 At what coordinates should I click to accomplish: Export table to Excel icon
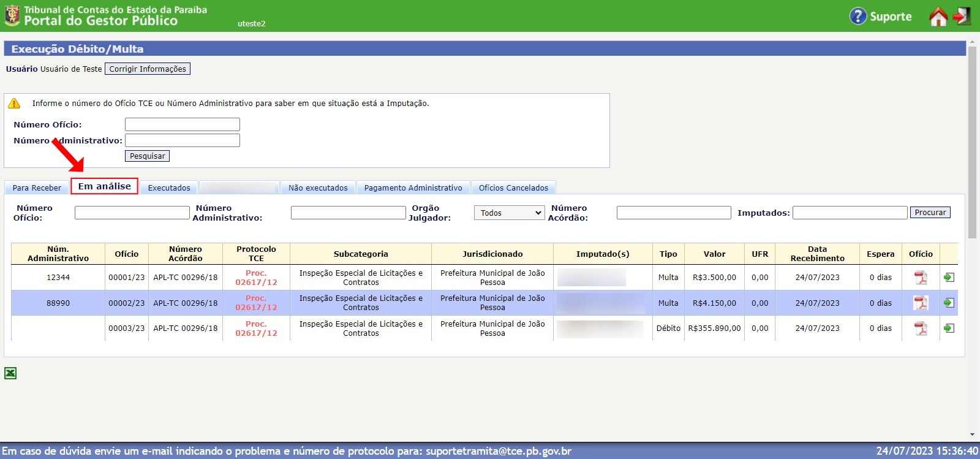pyautogui.click(x=10, y=373)
